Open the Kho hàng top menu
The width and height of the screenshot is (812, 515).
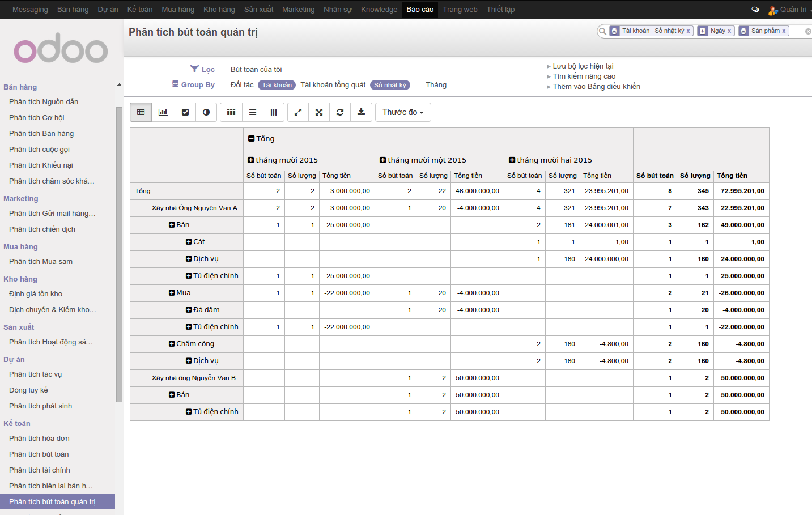219,10
